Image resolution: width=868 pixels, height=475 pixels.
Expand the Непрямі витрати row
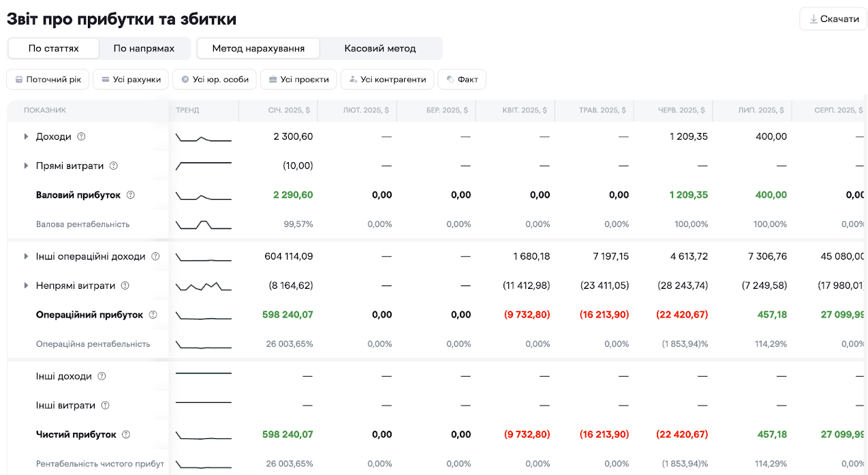(26, 286)
